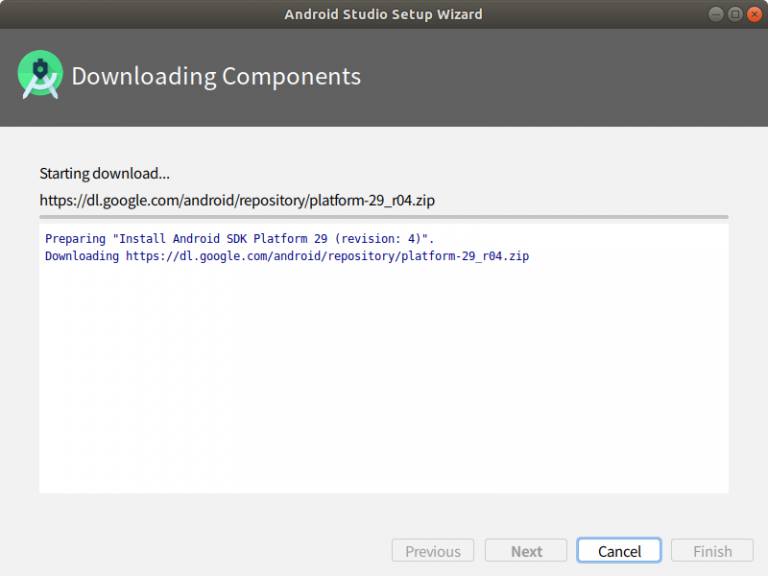Screen dimensions: 768x576
Task: Click the "Downloading Components" heading
Action: pos(216,76)
